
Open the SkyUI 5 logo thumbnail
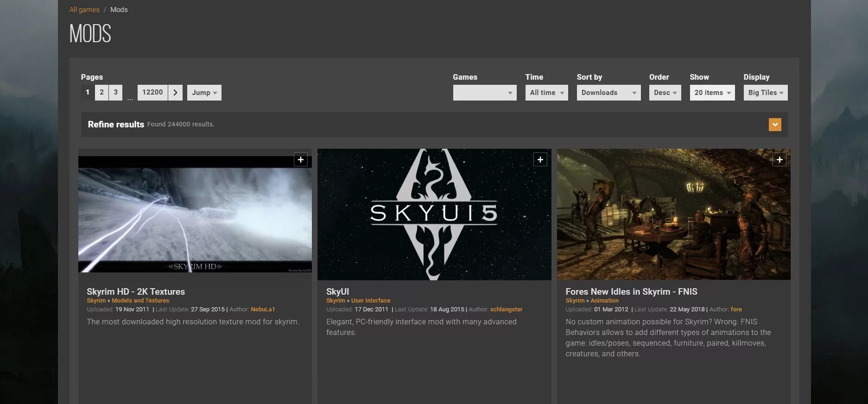pos(434,215)
